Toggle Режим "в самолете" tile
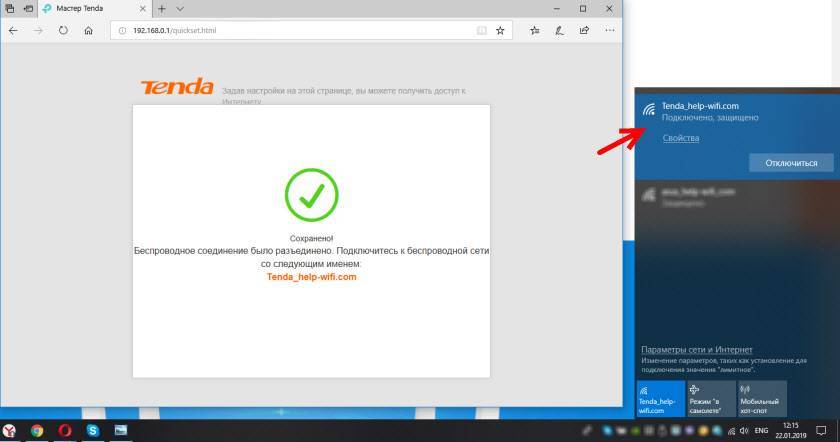840x442 pixels. [711, 399]
